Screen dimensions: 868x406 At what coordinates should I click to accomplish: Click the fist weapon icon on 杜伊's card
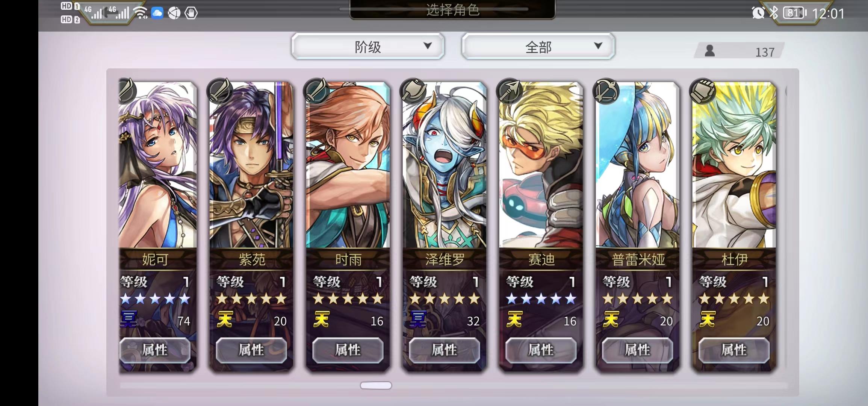click(x=703, y=91)
